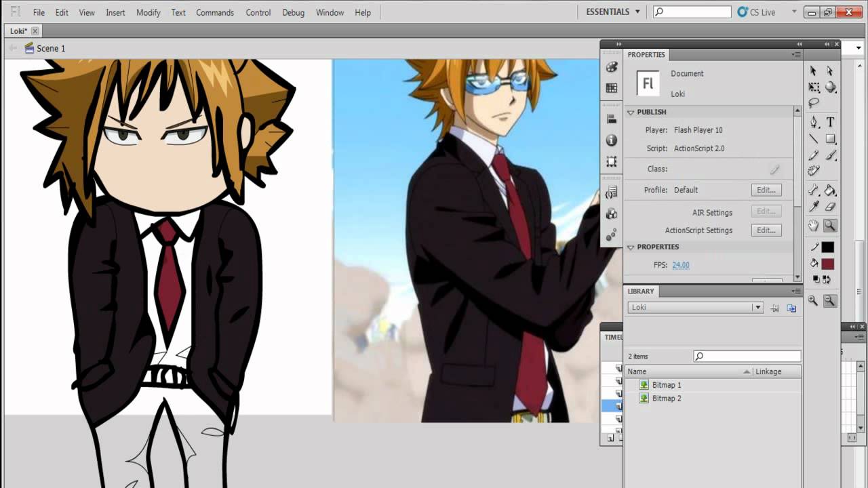Click the Swap Colors button

[x=827, y=279]
